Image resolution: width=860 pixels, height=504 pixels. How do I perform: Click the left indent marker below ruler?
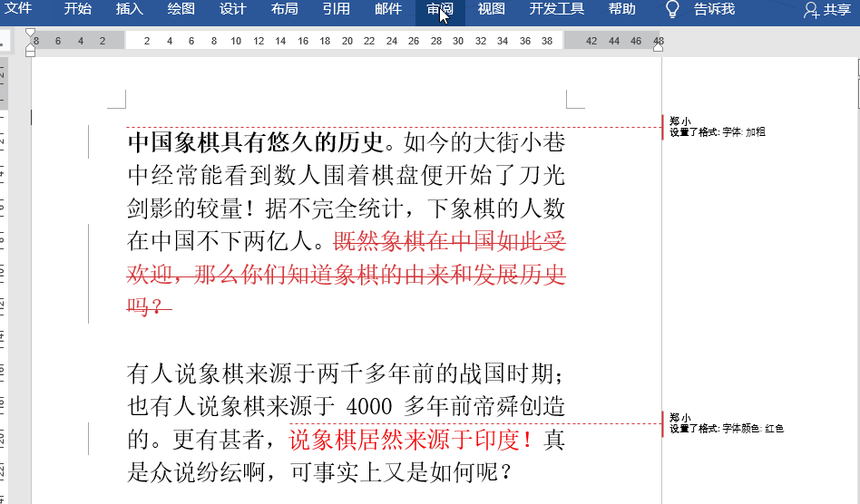click(31, 52)
